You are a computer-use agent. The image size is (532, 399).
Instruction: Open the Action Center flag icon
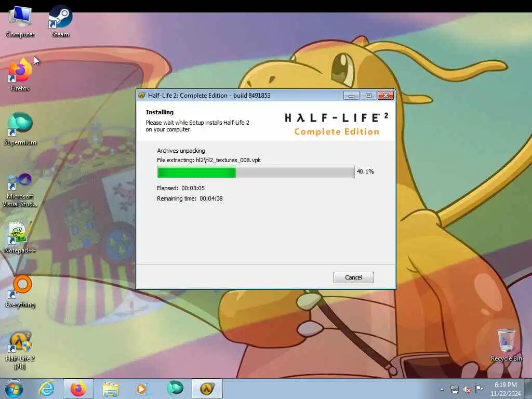[479, 389]
